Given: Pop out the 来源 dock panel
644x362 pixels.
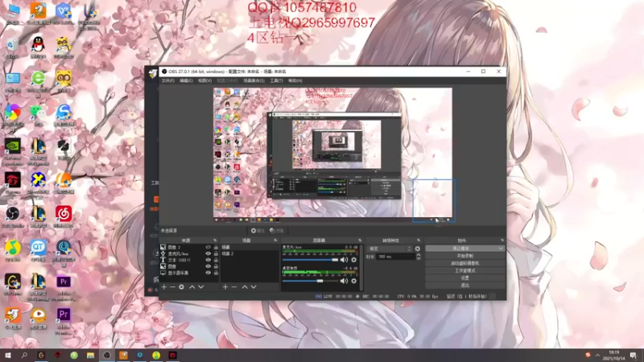Looking at the screenshot, I should (x=215, y=241).
